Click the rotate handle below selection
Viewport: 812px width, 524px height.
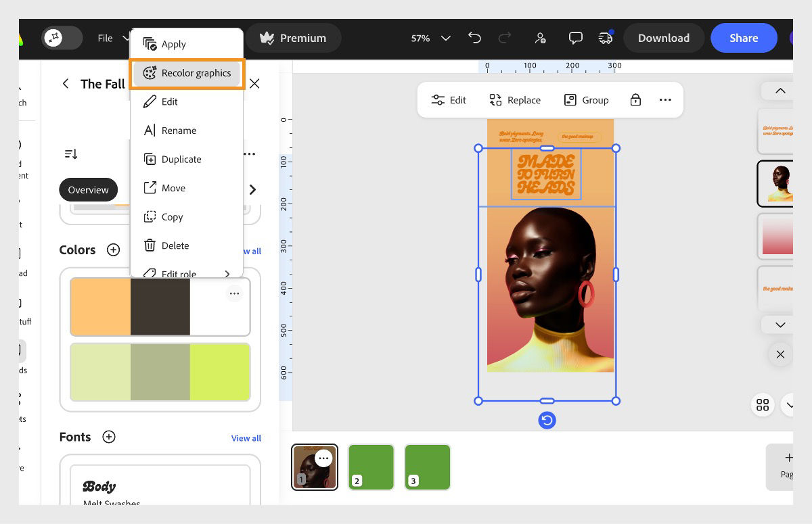[547, 421]
